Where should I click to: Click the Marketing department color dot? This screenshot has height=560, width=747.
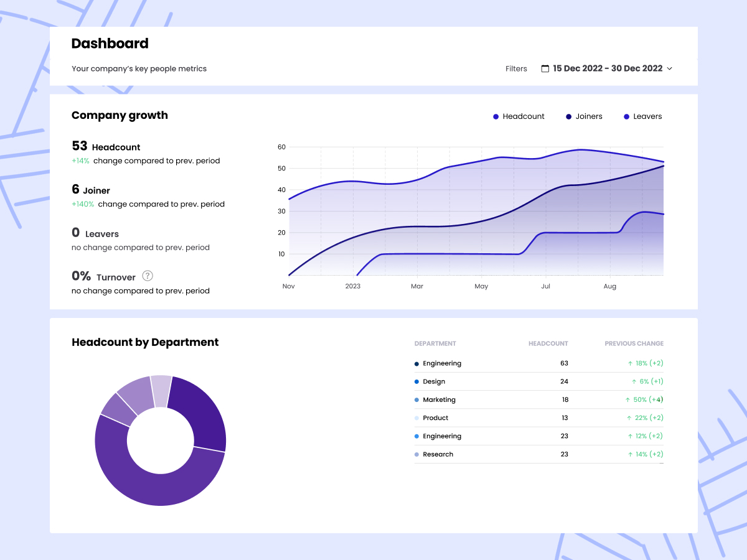pos(415,399)
